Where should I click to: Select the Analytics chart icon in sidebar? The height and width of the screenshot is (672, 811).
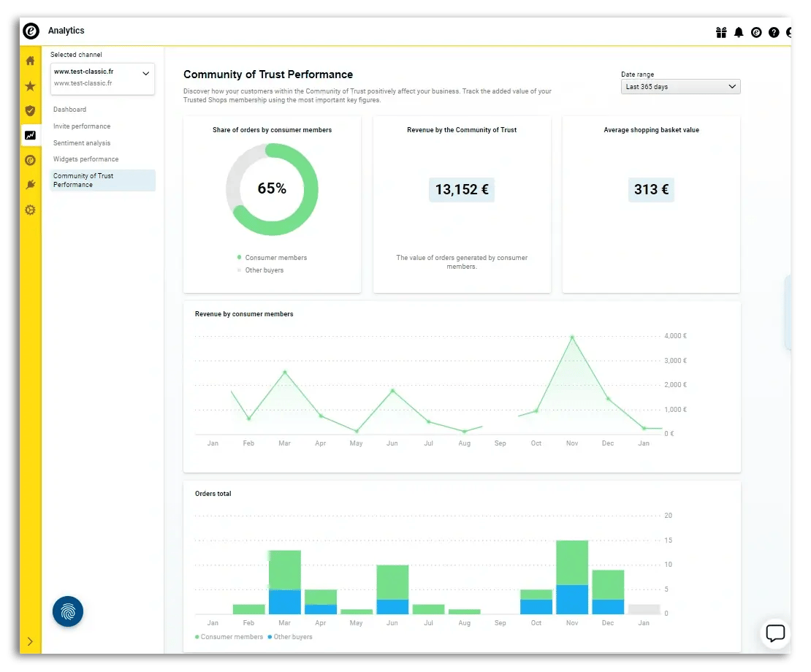[30, 135]
